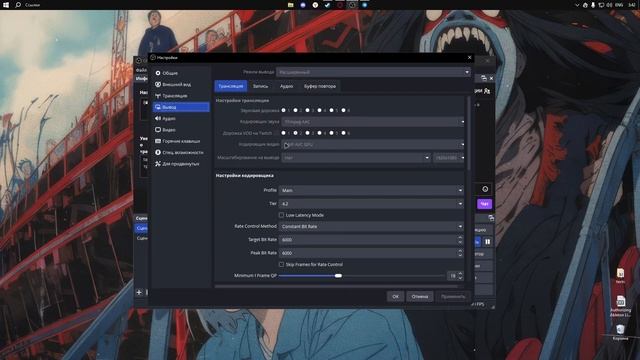The image size is (640, 360).
Task: Select the Output (Вывод) sidebar section
Action: pyautogui.click(x=181, y=107)
